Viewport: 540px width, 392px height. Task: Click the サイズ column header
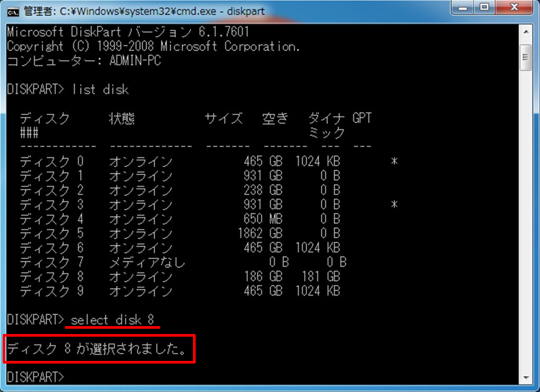(x=224, y=119)
